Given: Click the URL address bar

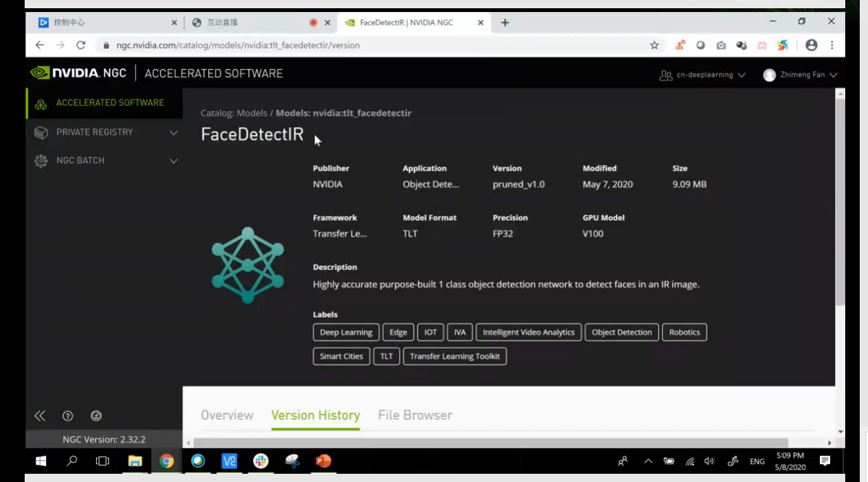Looking at the screenshot, I should point(373,45).
